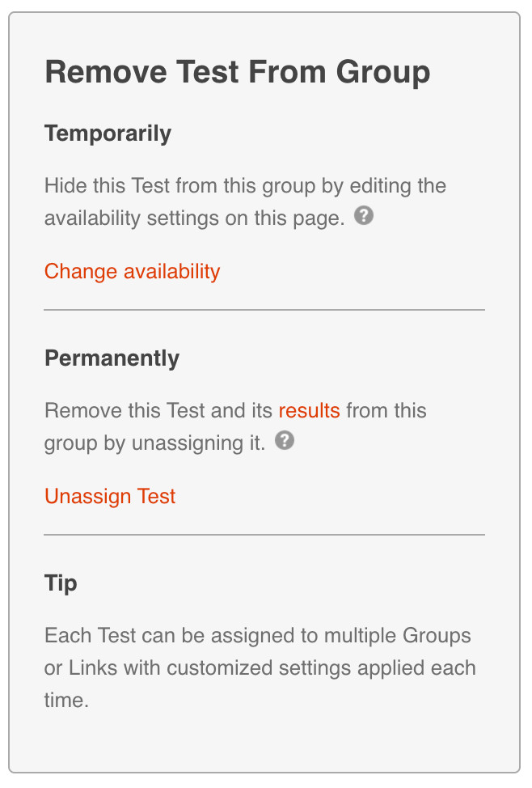Click the divider line below Change availability

coord(264,310)
